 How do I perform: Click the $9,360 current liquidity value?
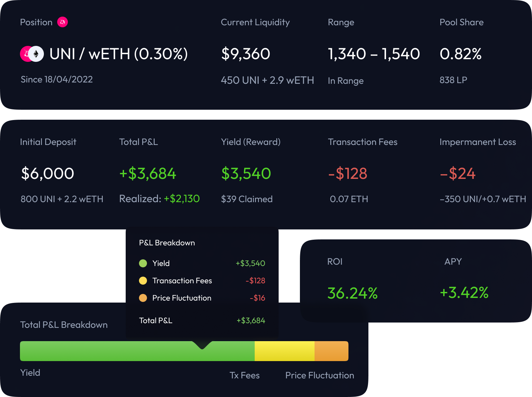click(x=246, y=54)
